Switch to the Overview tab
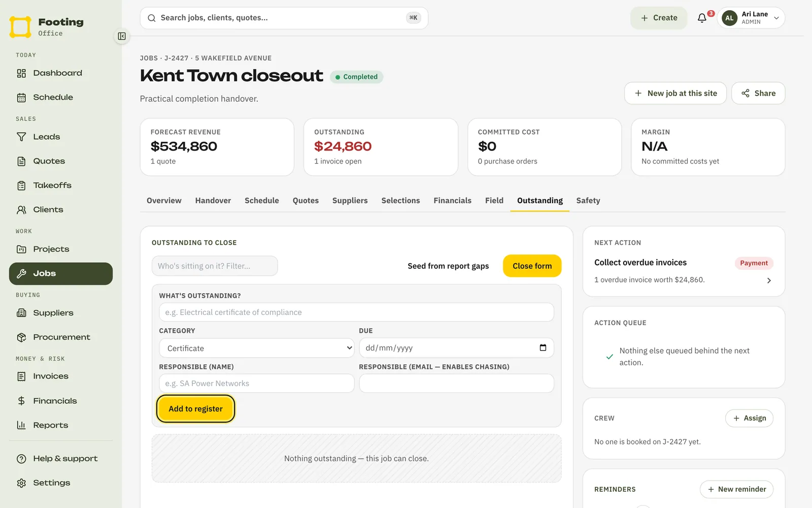 pyautogui.click(x=164, y=201)
